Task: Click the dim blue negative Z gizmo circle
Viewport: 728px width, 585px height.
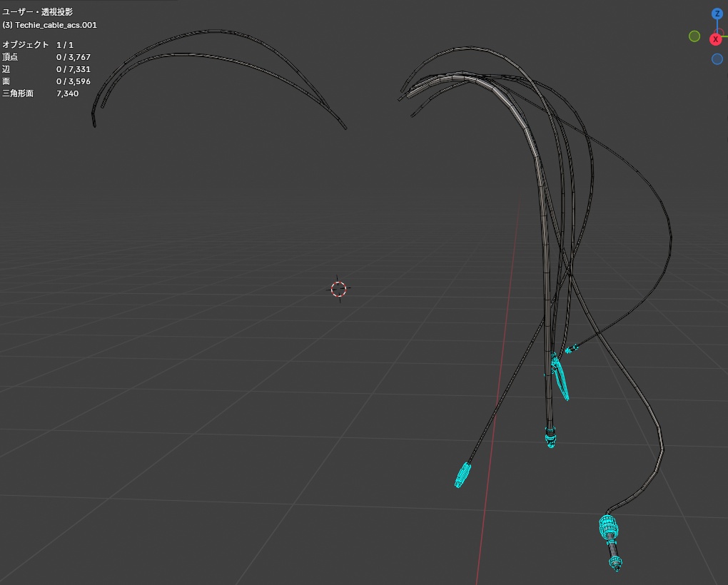Action: [x=717, y=59]
